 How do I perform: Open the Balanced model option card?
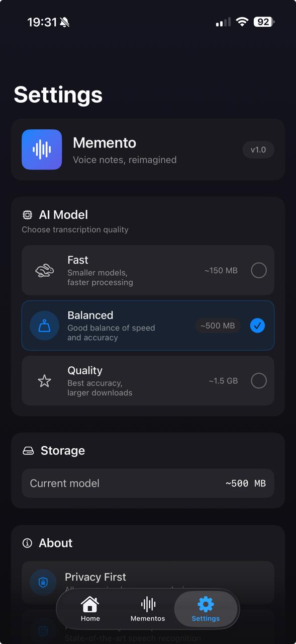[x=148, y=326]
